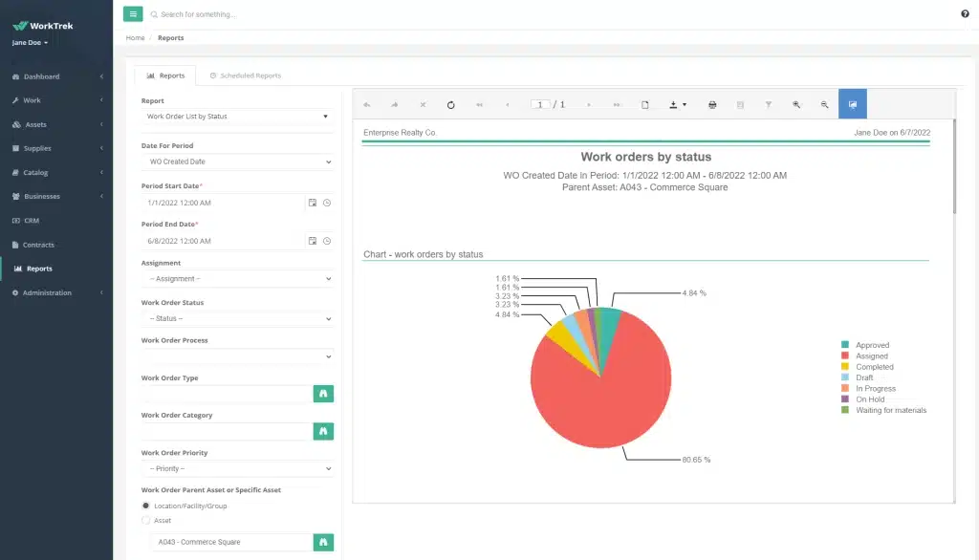This screenshot has height=560, width=979.
Task: Click the green asset search icon for Work Order Type
Action: pyautogui.click(x=323, y=393)
